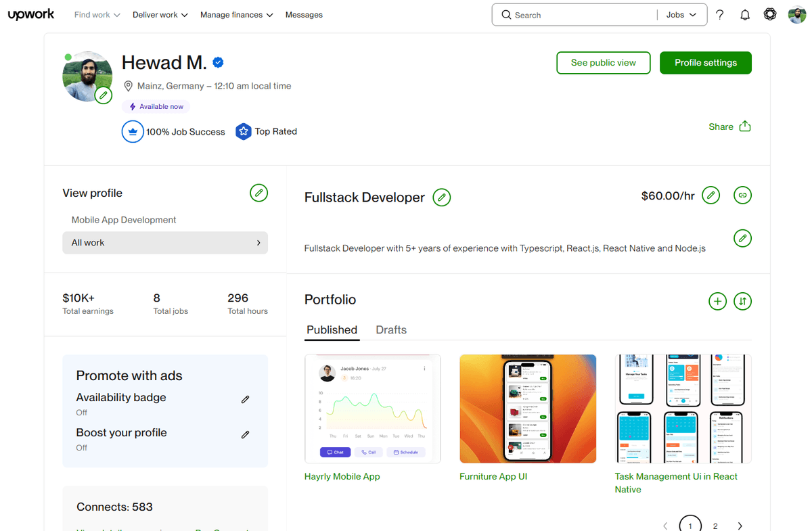812x531 pixels.
Task: Edit the Availability badge setting
Action: pyautogui.click(x=245, y=399)
